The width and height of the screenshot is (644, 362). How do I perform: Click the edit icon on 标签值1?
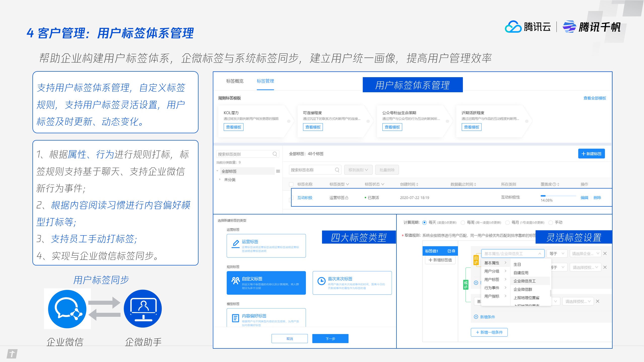pos(449,251)
